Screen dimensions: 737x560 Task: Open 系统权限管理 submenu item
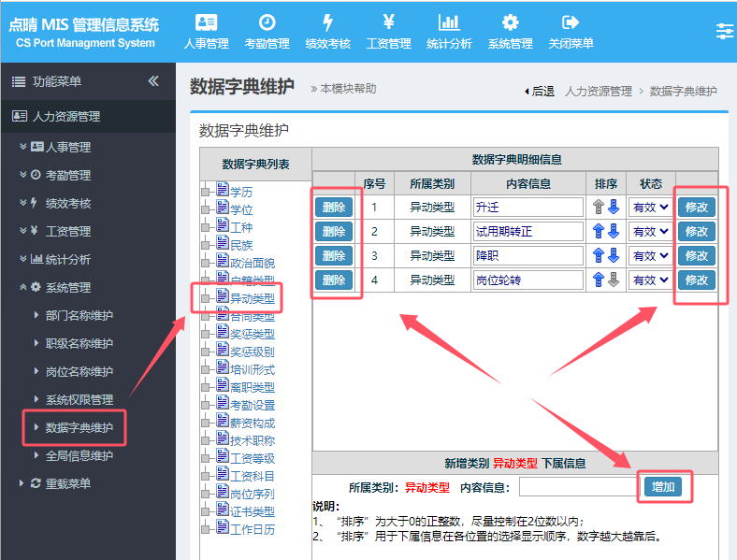tap(79, 400)
